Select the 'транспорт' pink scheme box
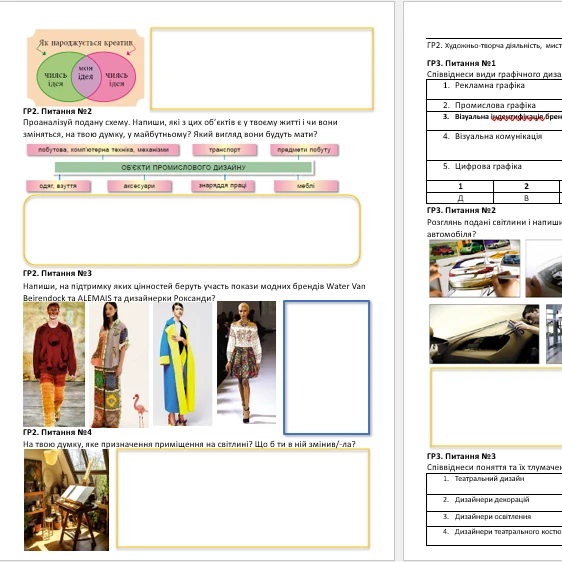 [x=225, y=150]
